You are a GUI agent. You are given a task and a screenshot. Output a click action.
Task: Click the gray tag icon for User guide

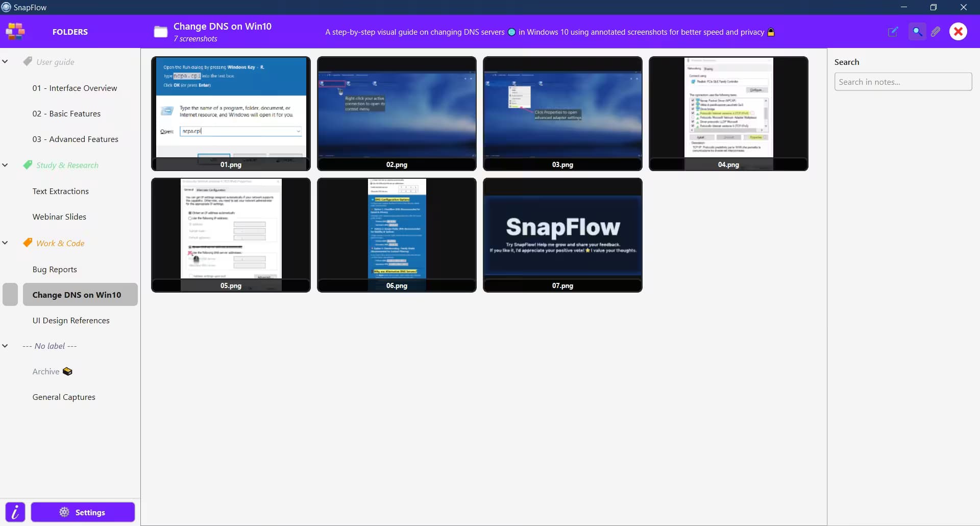tap(28, 61)
